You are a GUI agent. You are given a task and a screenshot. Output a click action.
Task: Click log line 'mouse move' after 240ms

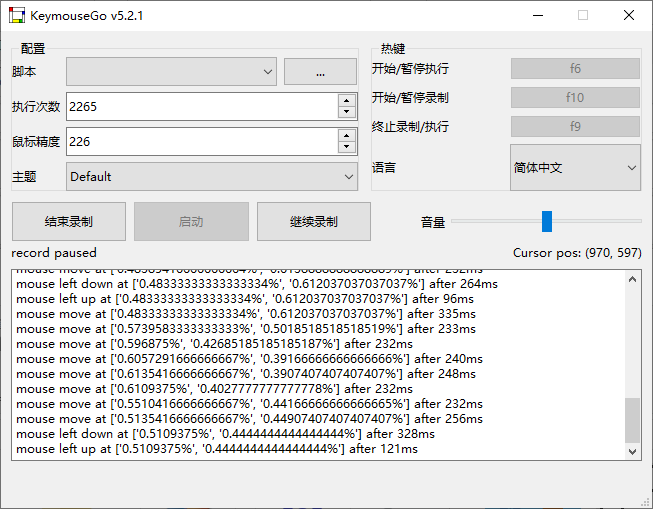click(x=249, y=359)
